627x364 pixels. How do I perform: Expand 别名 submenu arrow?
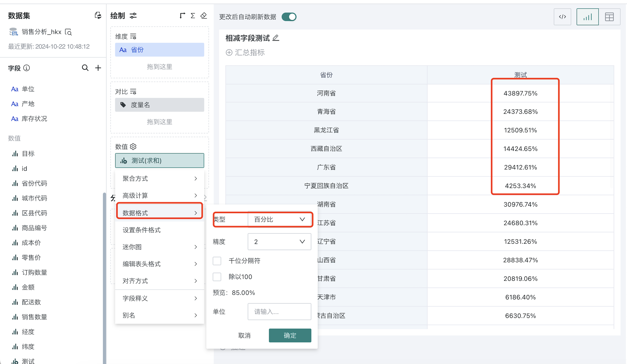click(x=196, y=315)
